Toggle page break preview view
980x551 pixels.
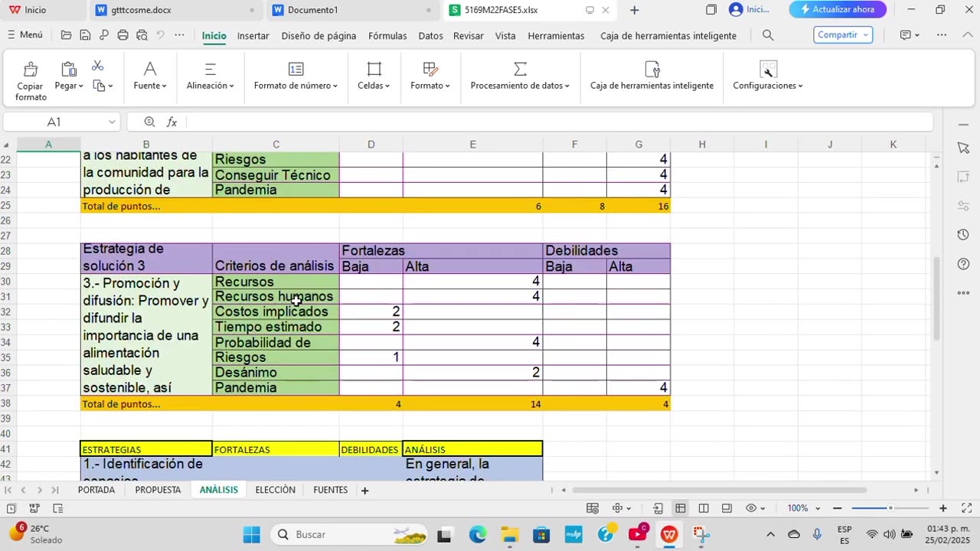[703, 508]
